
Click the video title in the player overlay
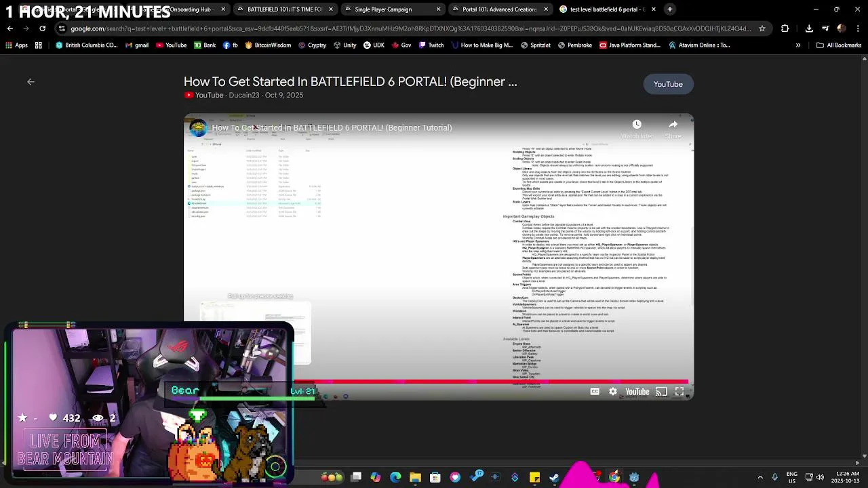tap(332, 127)
